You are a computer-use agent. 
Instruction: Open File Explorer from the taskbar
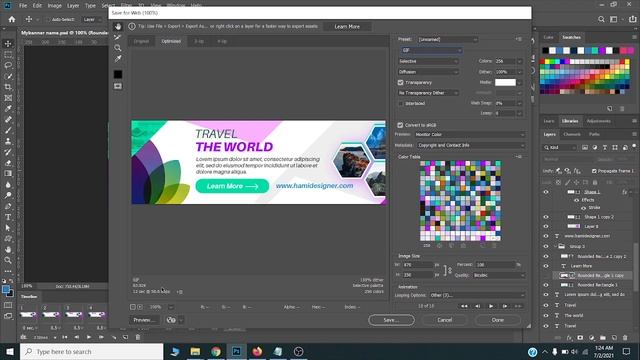[x=195, y=351]
